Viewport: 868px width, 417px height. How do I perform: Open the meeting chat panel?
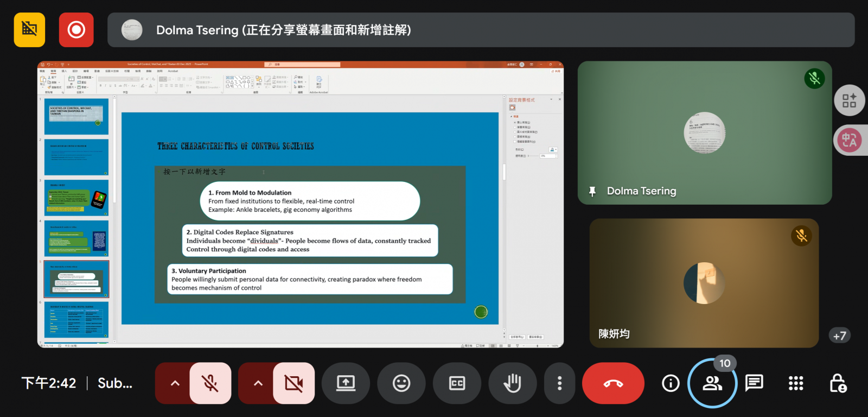[x=754, y=383]
